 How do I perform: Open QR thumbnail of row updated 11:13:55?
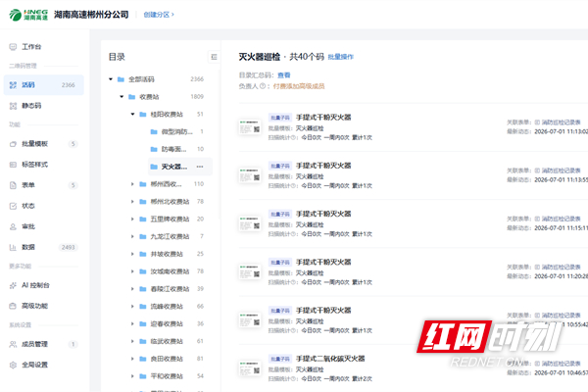[x=250, y=175]
